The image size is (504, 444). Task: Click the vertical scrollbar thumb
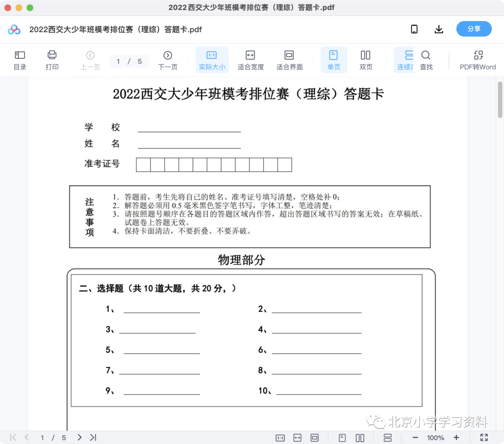[x=500, y=99]
